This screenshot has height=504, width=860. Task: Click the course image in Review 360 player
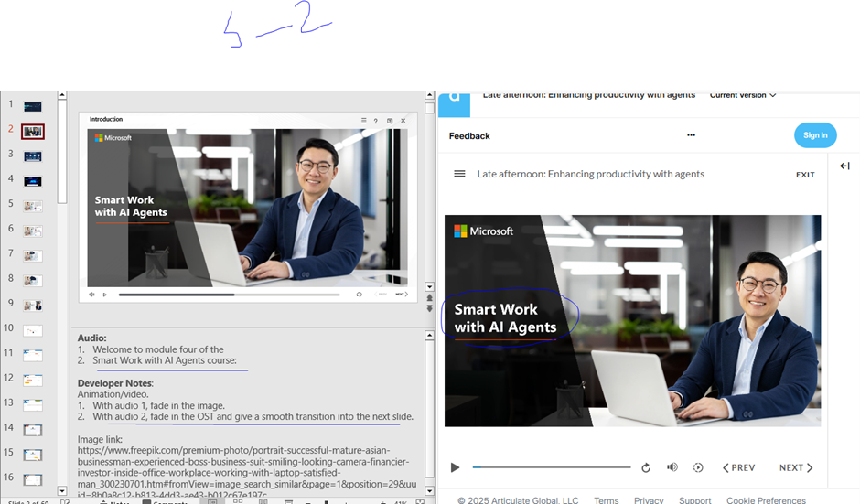[x=632, y=321]
